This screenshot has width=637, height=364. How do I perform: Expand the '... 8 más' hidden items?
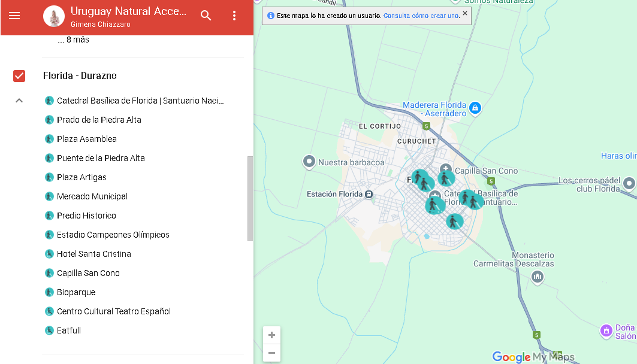point(74,40)
